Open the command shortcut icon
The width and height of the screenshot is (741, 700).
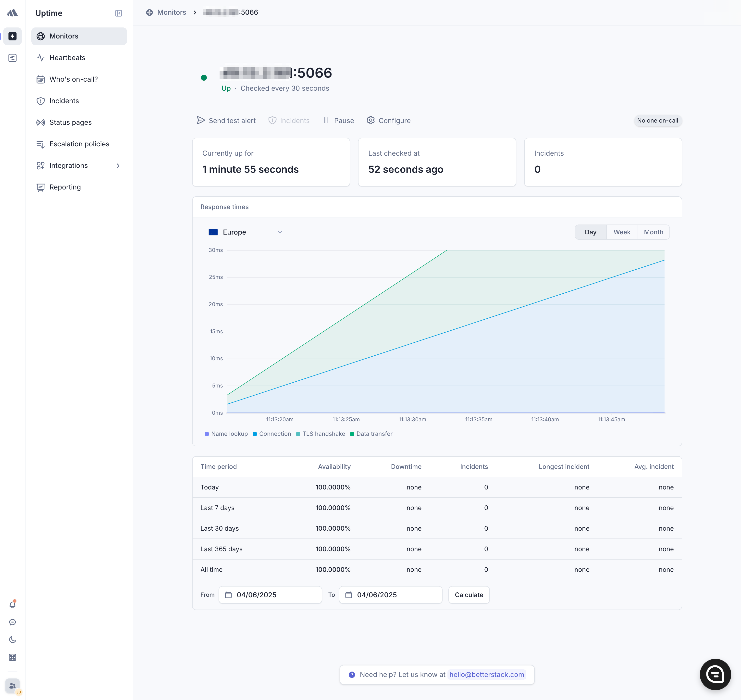point(12,657)
